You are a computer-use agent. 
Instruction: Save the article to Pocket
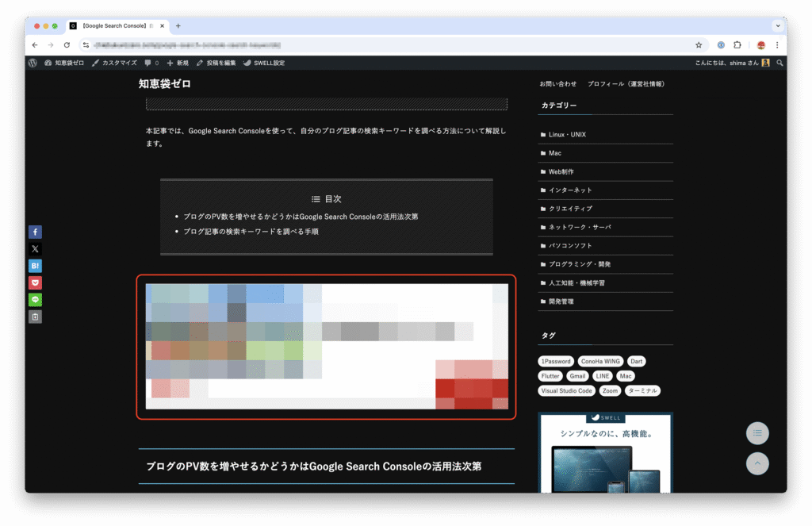pos(35,283)
